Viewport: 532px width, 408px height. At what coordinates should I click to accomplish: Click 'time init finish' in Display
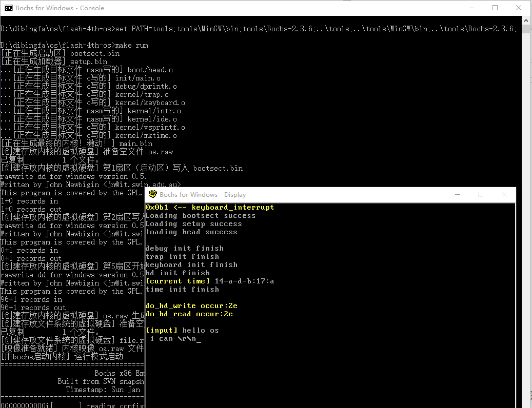coord(182,290)
